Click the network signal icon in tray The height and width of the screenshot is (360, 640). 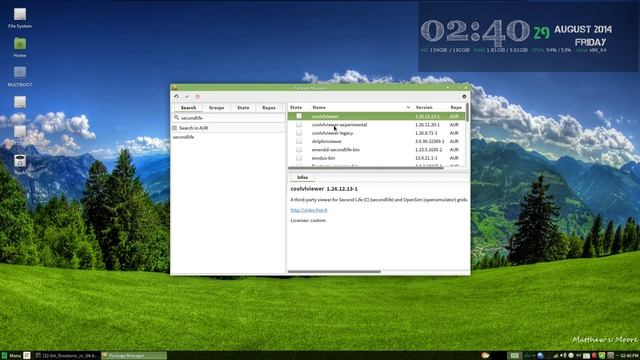[556, 356]
